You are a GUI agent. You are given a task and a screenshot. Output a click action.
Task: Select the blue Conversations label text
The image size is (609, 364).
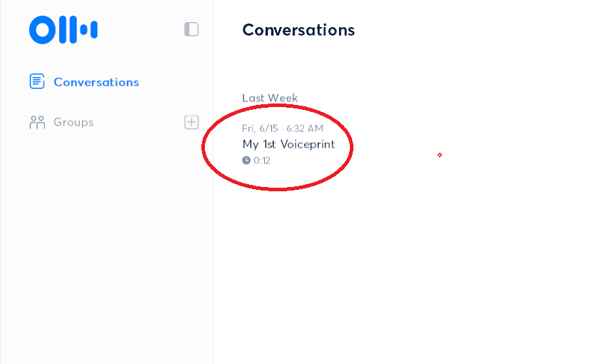click(96, 82)
